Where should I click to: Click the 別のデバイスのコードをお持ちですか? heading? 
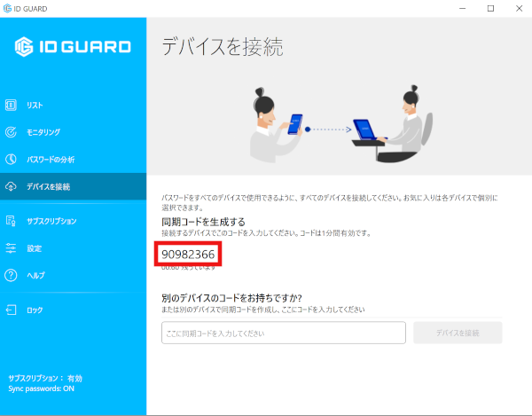(231, 298)
